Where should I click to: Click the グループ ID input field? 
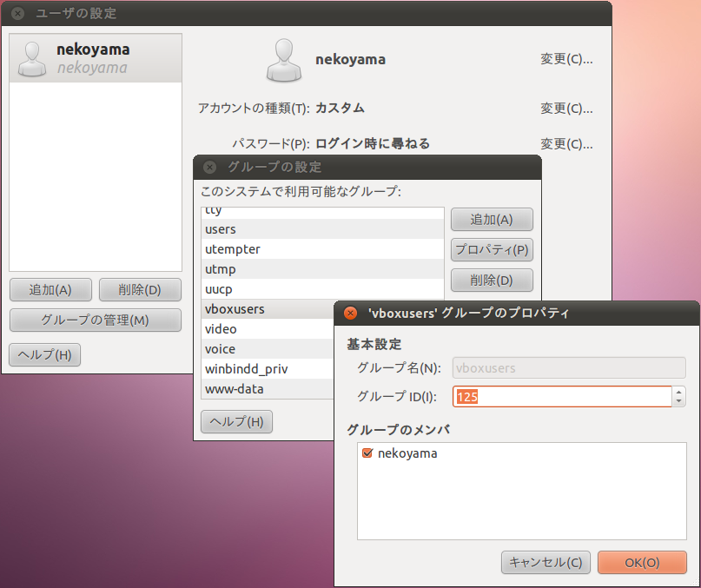(x=561, y=397)
